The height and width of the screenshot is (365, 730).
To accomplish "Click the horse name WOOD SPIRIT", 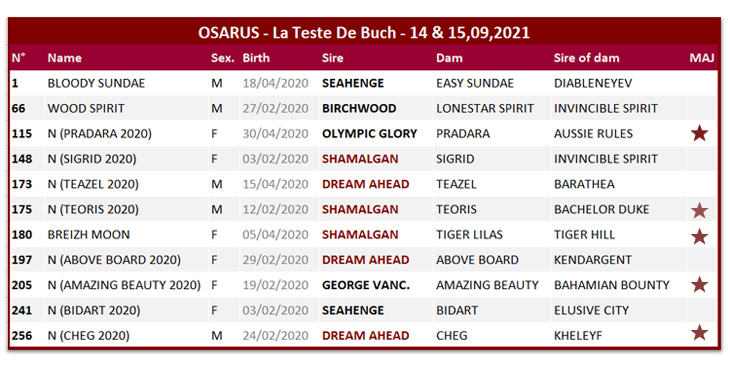I will click(x=86, y=108).
